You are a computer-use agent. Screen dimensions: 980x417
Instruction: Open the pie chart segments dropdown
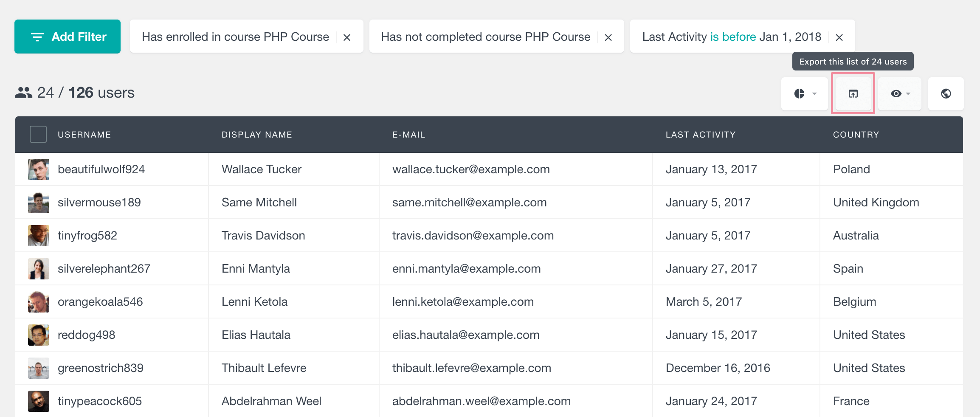(x=805, y=93)
